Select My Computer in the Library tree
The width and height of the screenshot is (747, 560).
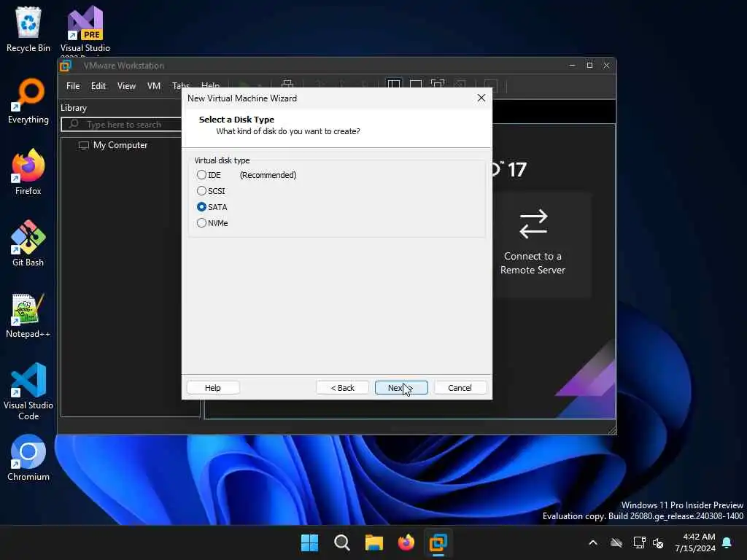tap(120, 145)
